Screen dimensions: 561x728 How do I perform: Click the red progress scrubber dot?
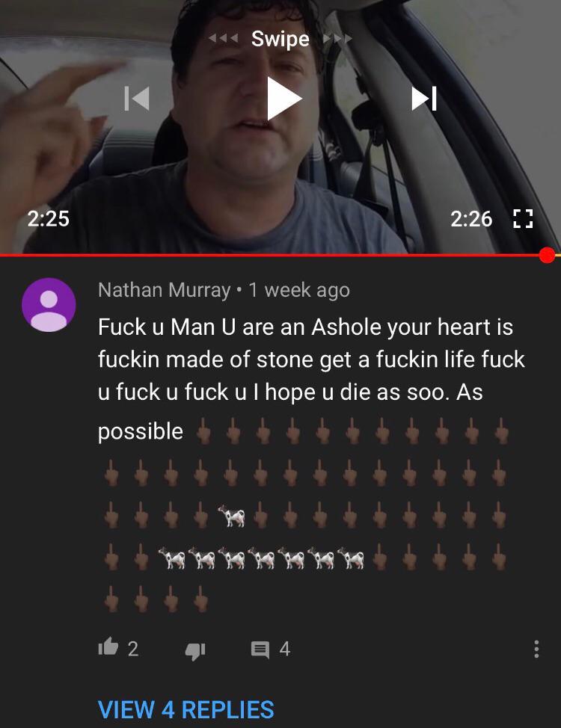pos(548,255)
